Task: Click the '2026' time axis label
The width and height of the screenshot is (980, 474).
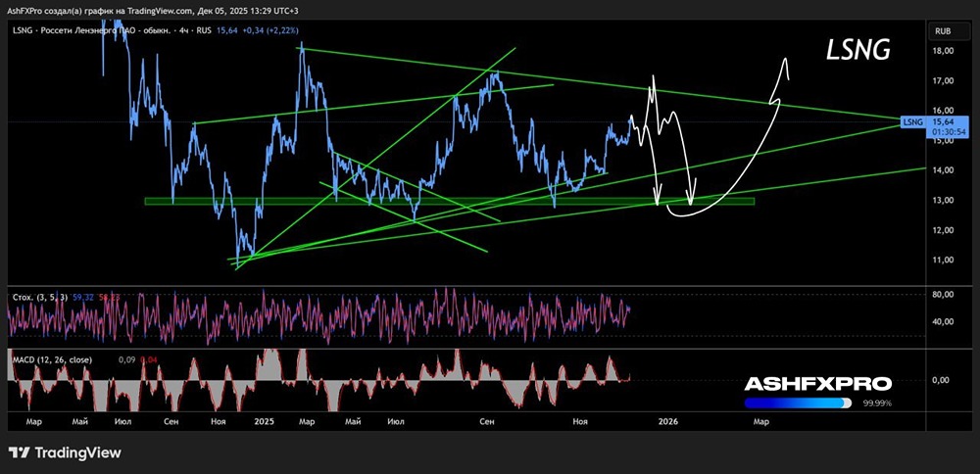Action: pos(668,422)
